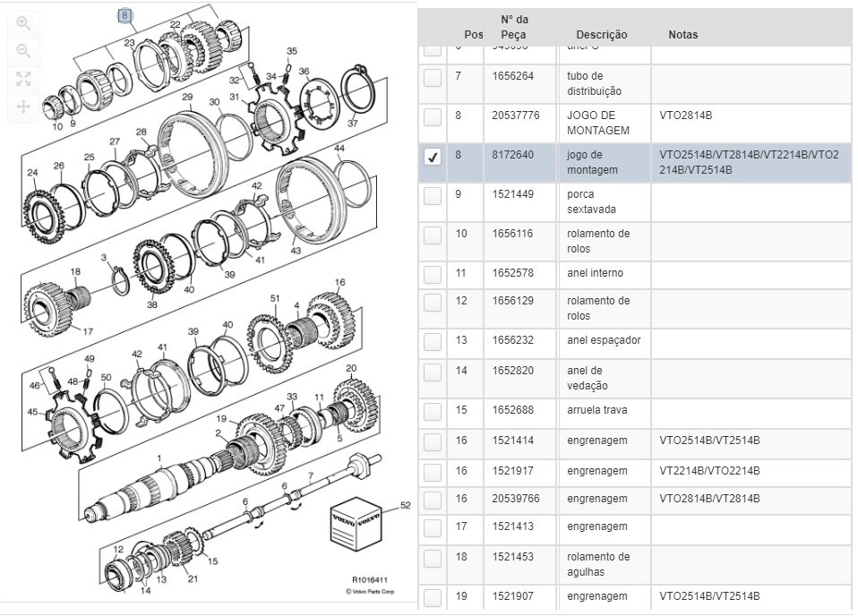Select the checkbox for part 20537776
Image resolution: width=858 pixels, height=616 pixels.
click(433, 117)
